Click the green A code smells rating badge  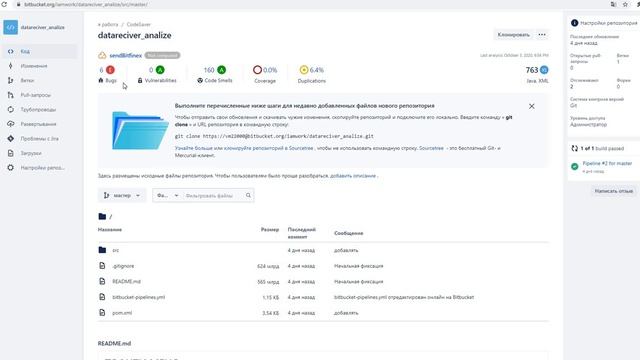[x=222, y=70]
